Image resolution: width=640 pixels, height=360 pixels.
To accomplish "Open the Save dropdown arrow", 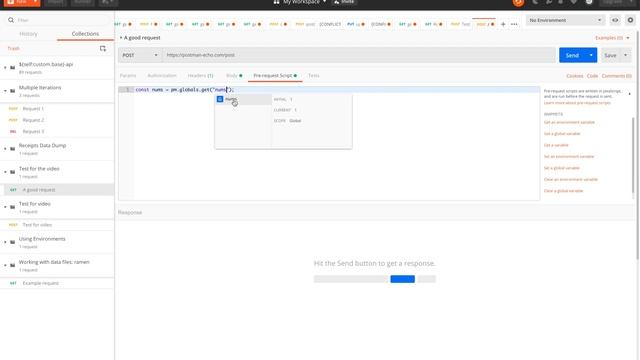I will click(x=625, y=55).
